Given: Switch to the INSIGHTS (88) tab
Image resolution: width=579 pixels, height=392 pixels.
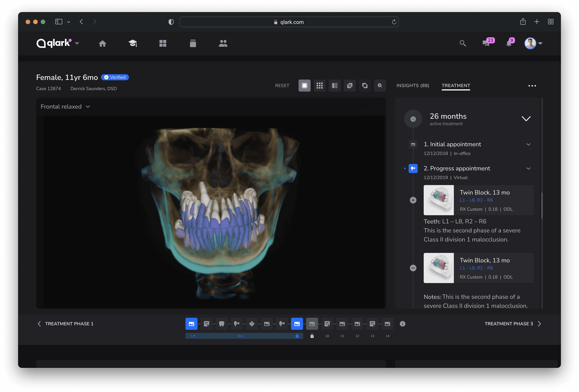Looking at the screenshot, I should [413, 85].
